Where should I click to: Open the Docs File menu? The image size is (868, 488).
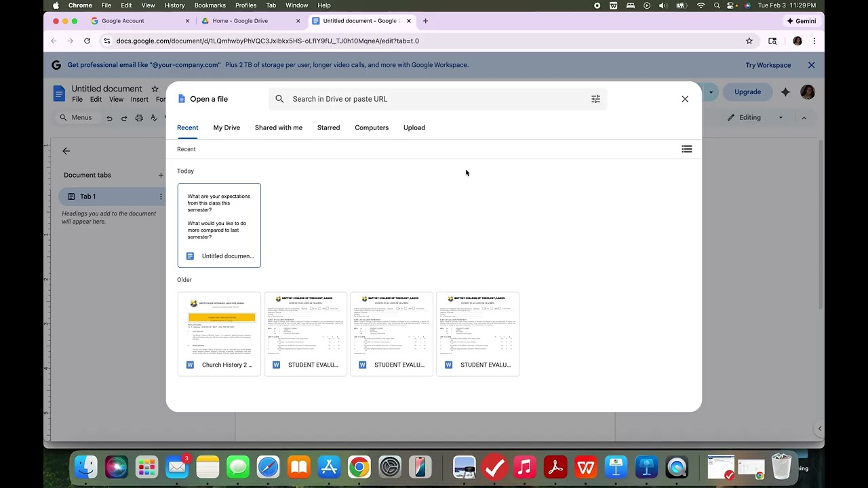77,100
